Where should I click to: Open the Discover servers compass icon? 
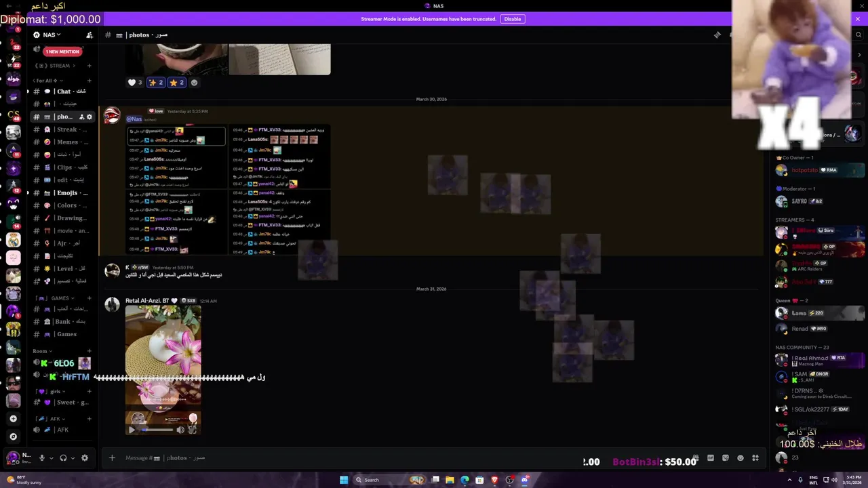(x=13, y=436)
